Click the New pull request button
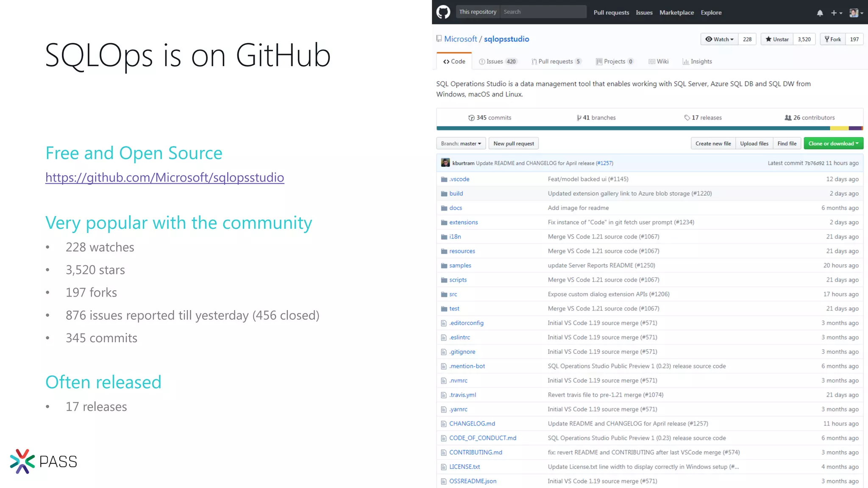The height and width of the screenshot is (488, 868). (514, 144)
